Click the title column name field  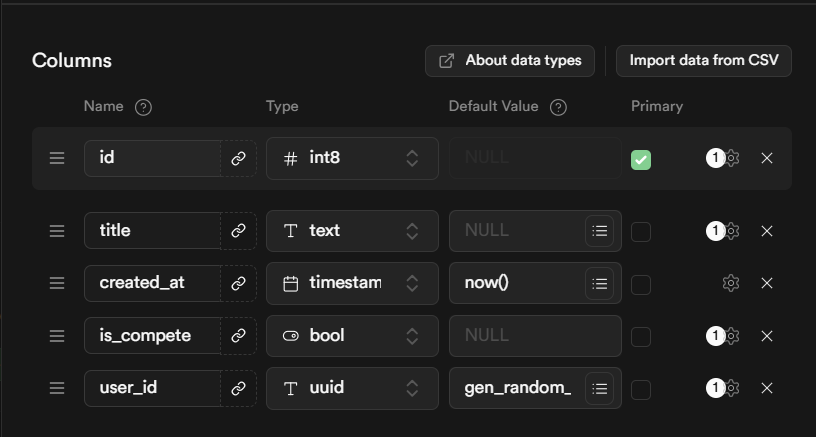tap(153, 231)
